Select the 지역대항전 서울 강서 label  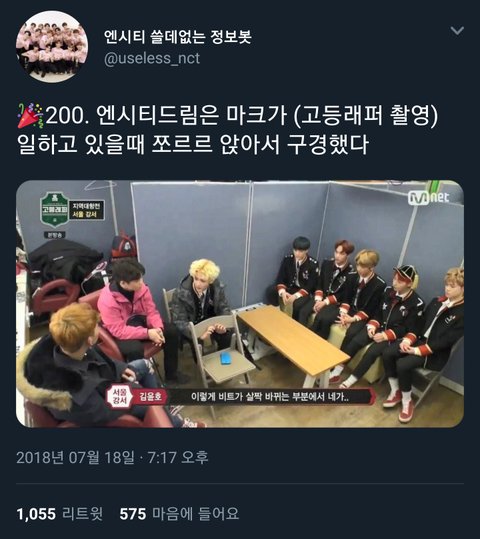coord(87,210)
